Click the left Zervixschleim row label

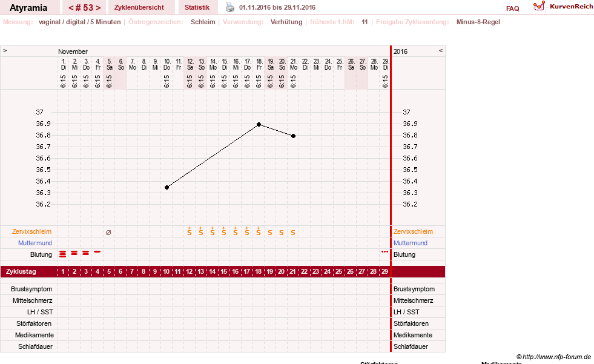(31, 231)
